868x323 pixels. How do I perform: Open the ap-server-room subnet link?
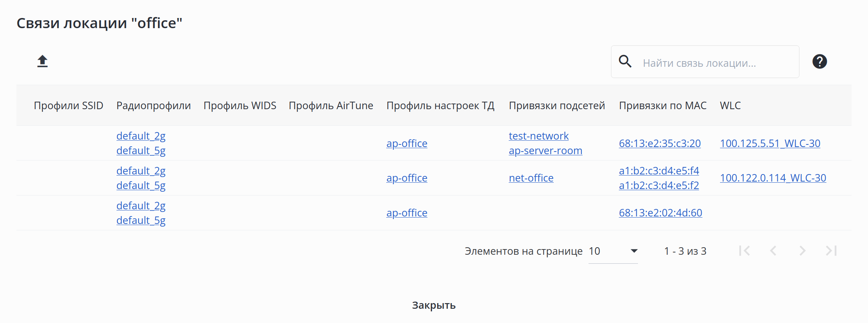pyautogui.click(x=545, y=150)
